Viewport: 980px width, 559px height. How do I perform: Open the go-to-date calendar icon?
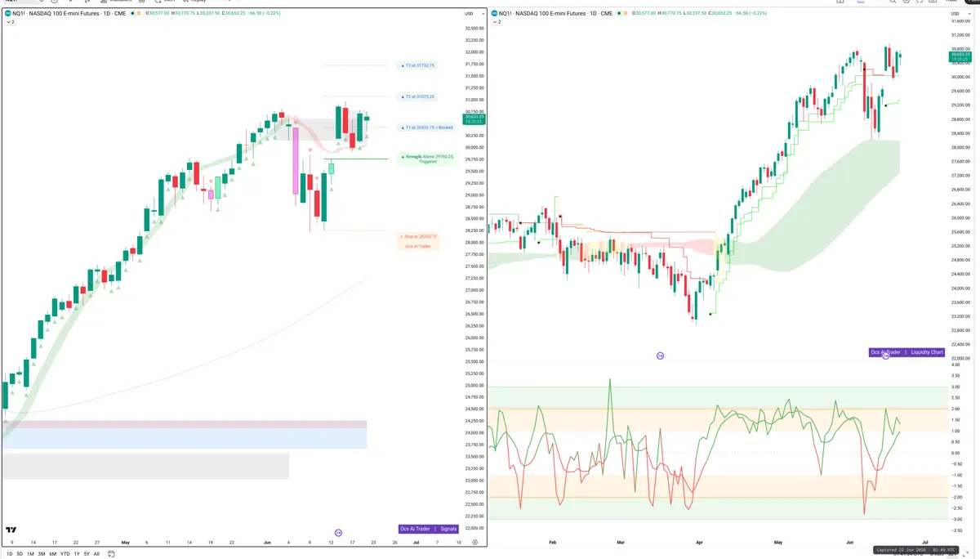click(x=109, y=554)
